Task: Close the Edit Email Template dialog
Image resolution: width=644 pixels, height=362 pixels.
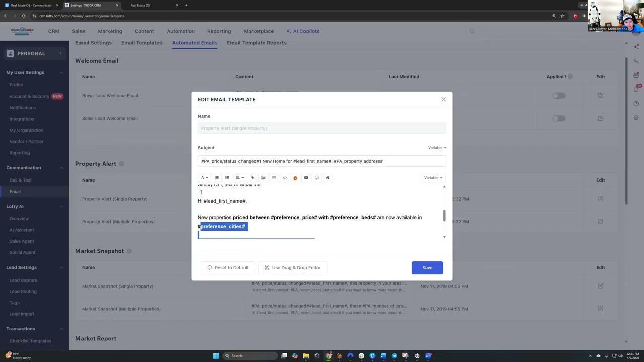Action: point(444,100)
